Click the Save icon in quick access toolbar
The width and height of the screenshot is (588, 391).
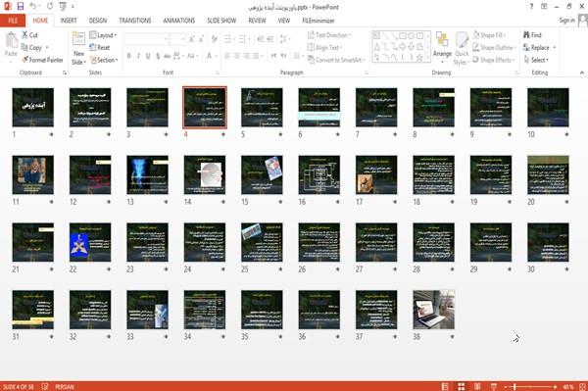[21, 6]
